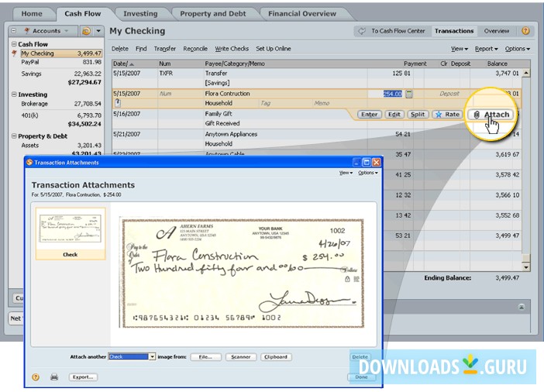Screen dimensions: 544x392
Task: Click the Split transaction button
Action: 418,115
